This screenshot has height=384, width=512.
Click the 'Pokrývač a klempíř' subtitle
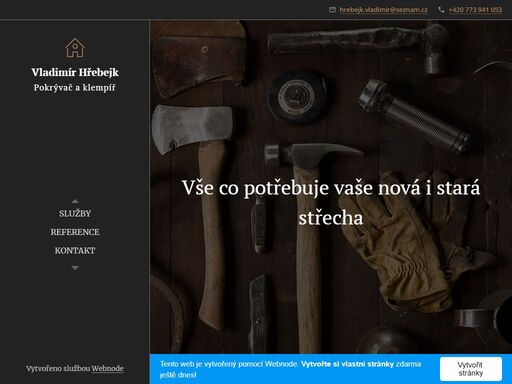(x=75, y=88)
